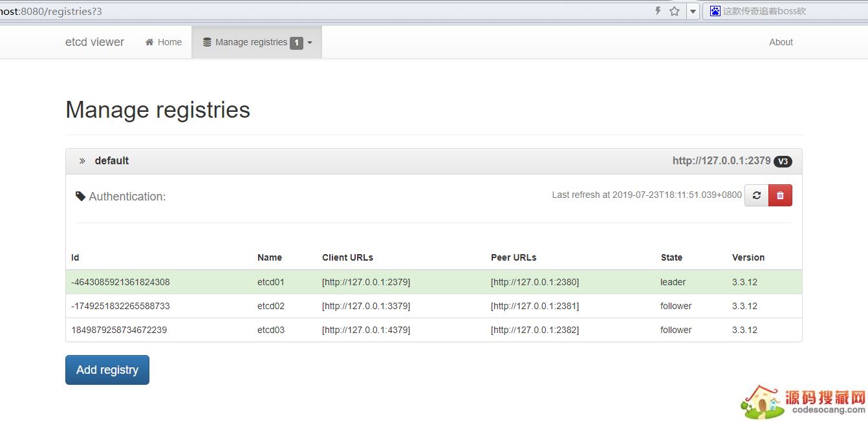
Task: Click the etcd viewer brand link
Action: pyautogui.click(x=94, y=42)
